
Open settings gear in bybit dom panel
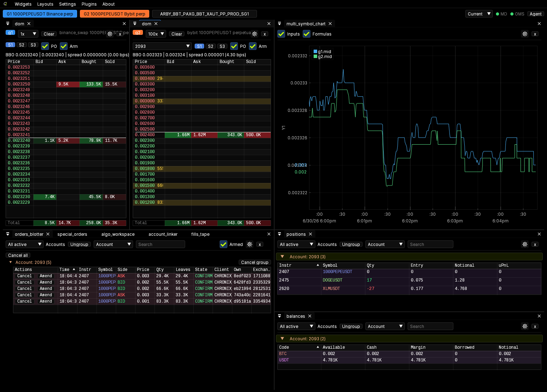254,34
